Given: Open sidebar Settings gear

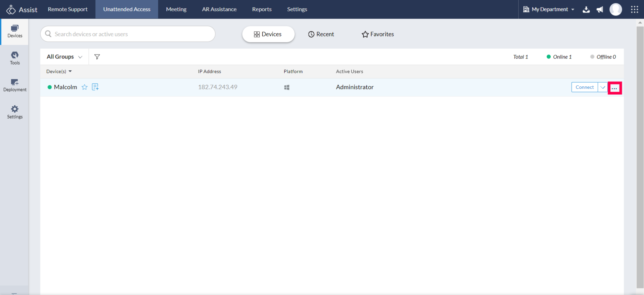Looking at the screenshot, I should 15,112.
